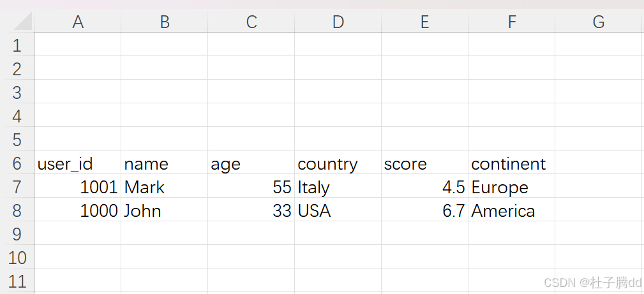Select column G header
Screen dimensions: 644x294
599,21
